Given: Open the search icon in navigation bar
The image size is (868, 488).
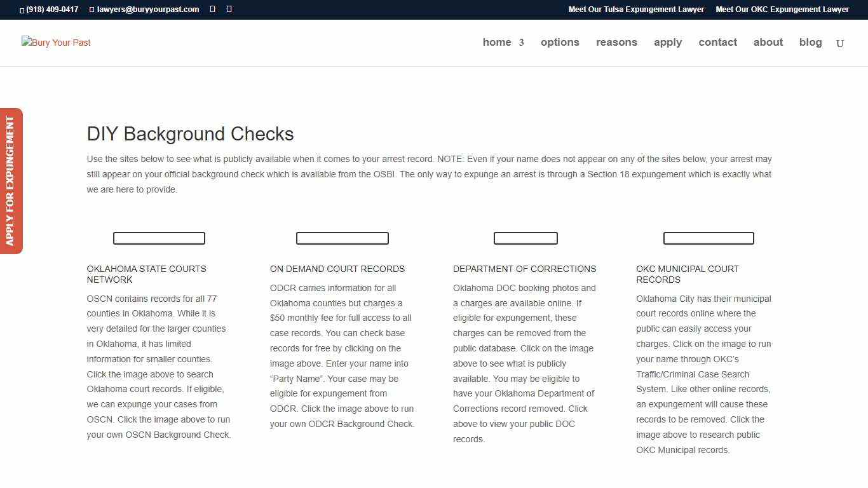Looking at the screenshot, I should 840,43.
